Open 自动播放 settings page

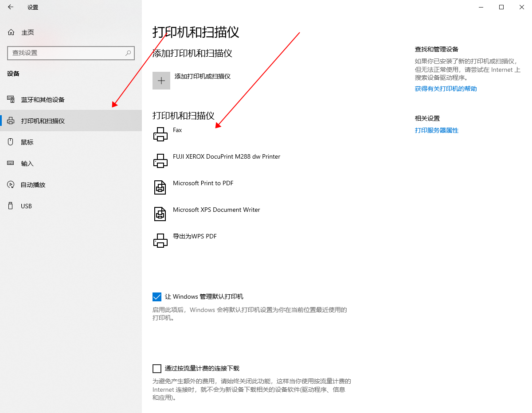33,185
